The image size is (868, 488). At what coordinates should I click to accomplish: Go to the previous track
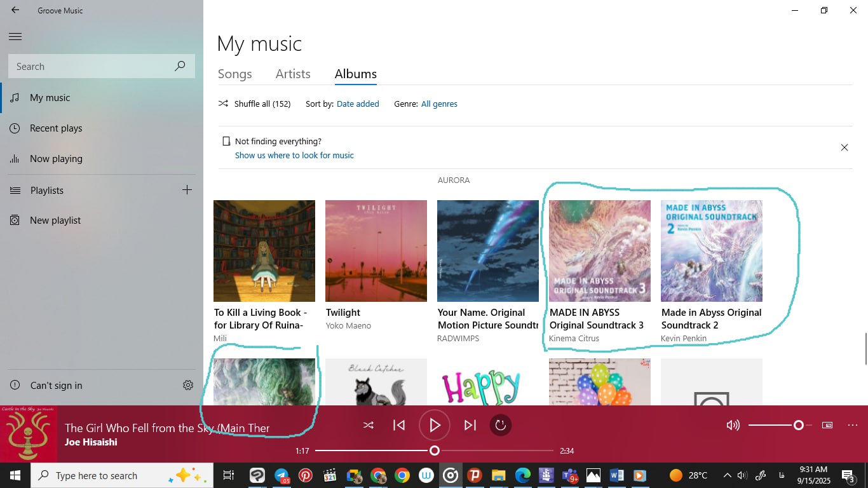(399, 425)
